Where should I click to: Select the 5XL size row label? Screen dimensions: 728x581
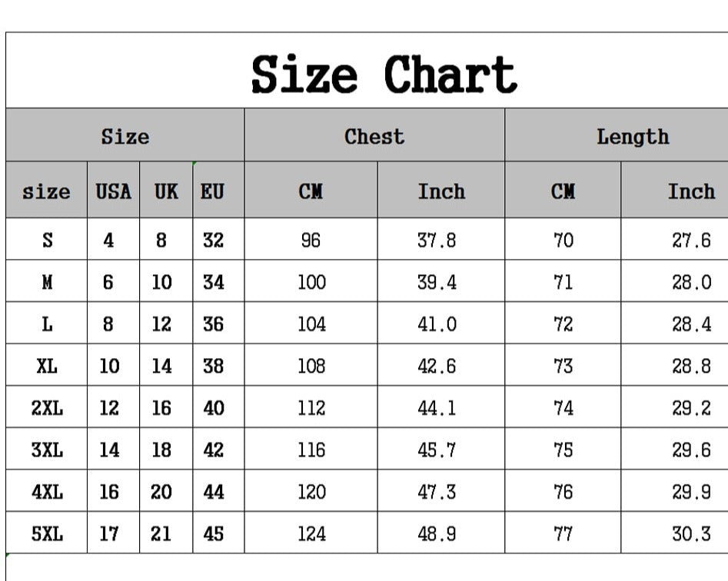coord(46,533)
